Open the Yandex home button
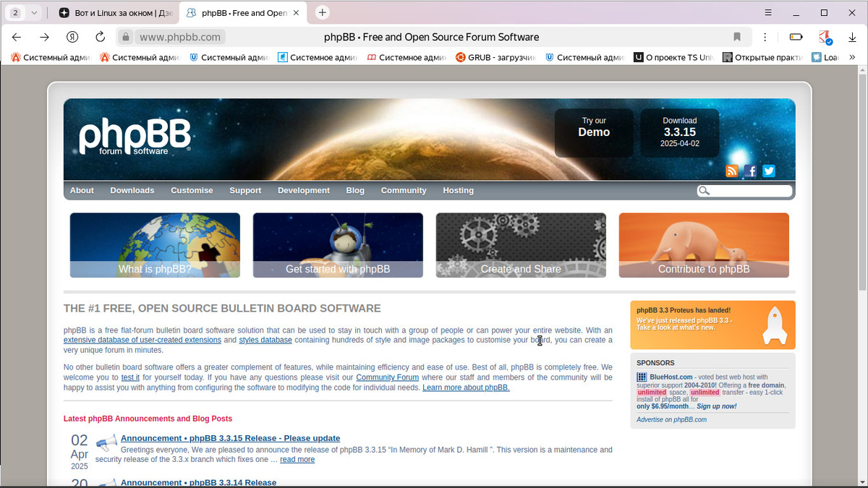The width and height of the screenshot is (868, 488). click(72, 37)
